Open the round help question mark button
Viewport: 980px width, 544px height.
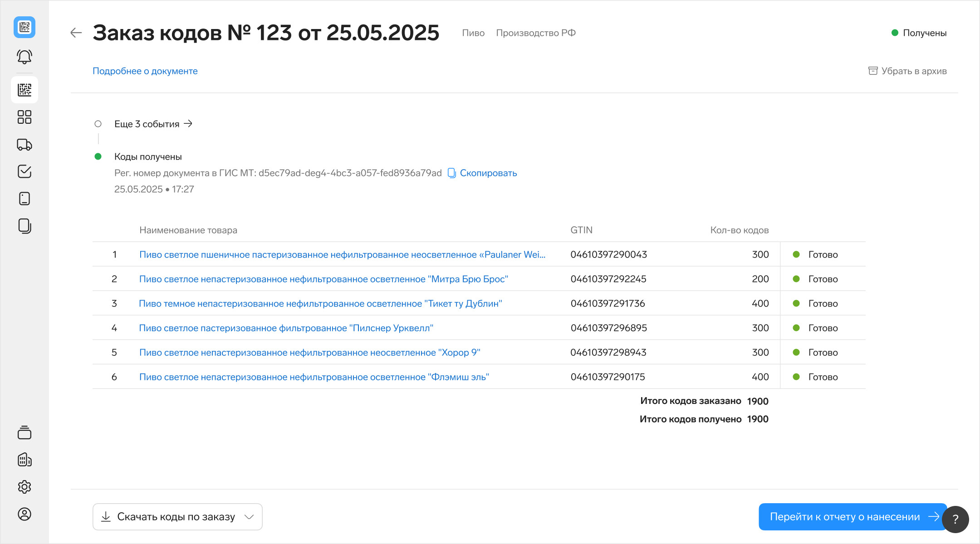coord(955,520)
